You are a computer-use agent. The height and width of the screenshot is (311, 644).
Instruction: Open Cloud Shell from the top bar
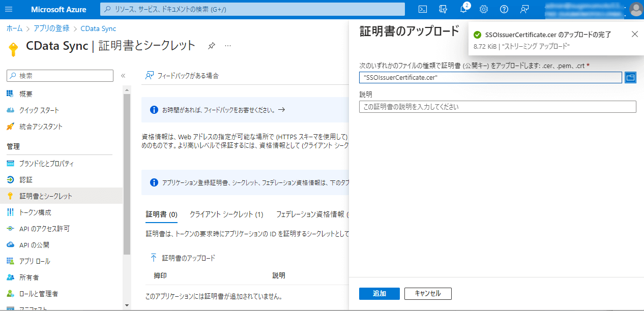[423, 9]
